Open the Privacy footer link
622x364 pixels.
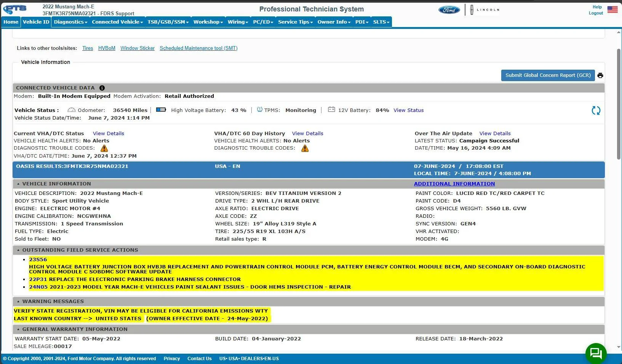point(172,359)
